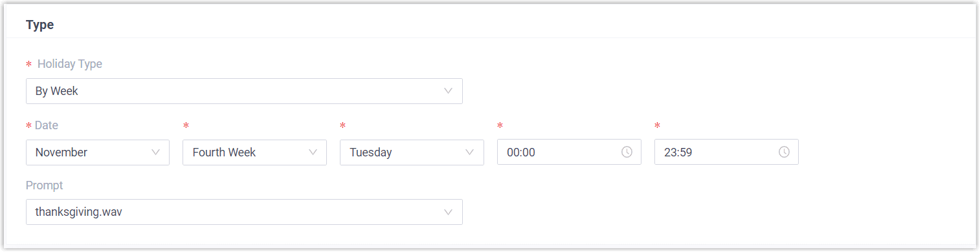Click the red asterisk above the Tuesday dropdown

(342, 126)
